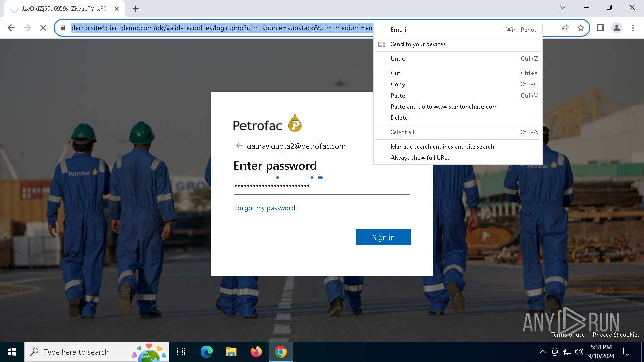
Task: Select Always show full URLs
Action: point(458,158)
